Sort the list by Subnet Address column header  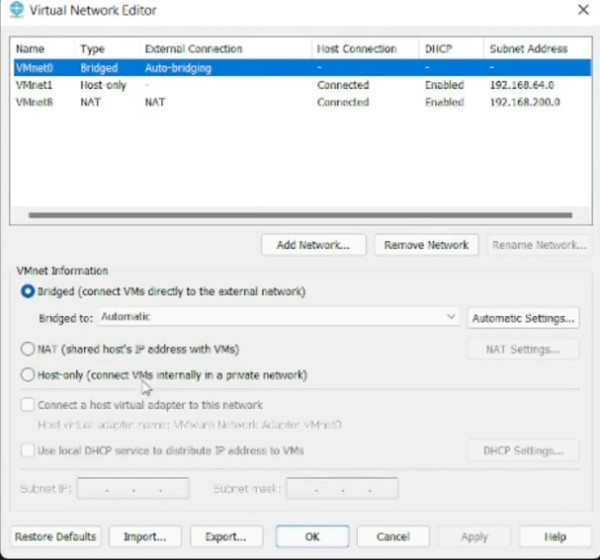pyautogui.click(x=528, y=48)
